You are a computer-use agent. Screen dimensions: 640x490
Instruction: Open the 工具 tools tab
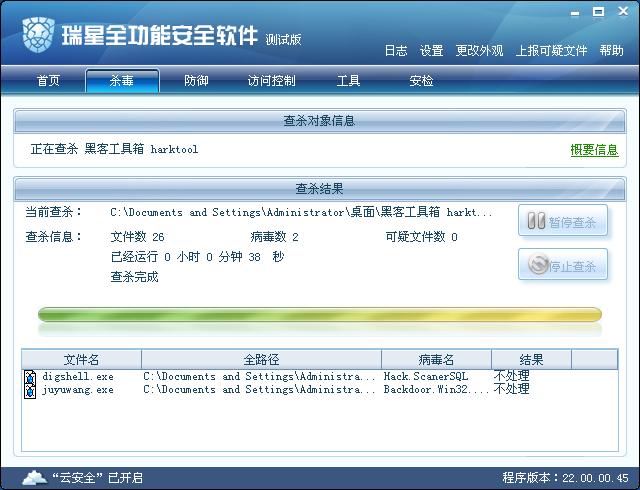pyautogui.click(x=348, y=80)
